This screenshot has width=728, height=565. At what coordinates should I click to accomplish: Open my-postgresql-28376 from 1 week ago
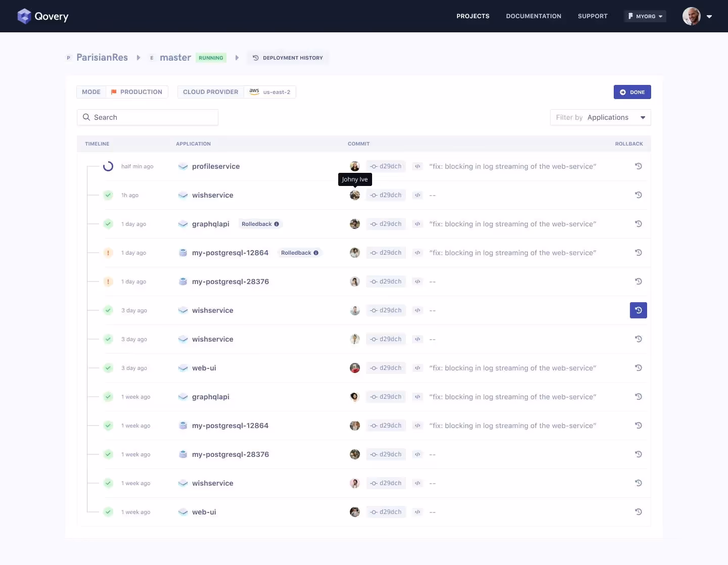[231, 454]
